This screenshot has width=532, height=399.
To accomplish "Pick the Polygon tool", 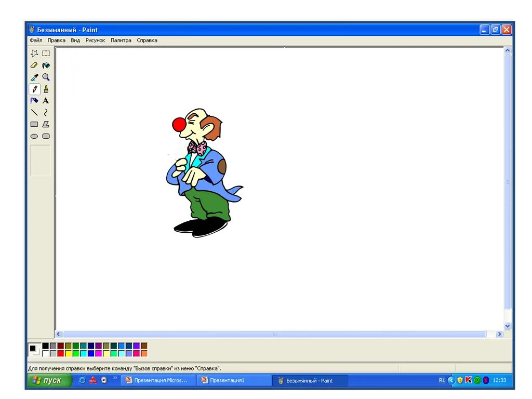I will (46, 124).
